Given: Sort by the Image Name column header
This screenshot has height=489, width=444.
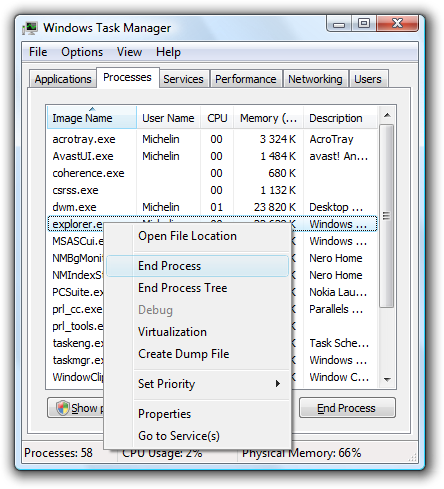Looking at the screenshot, I should click(x=92, y=117).
